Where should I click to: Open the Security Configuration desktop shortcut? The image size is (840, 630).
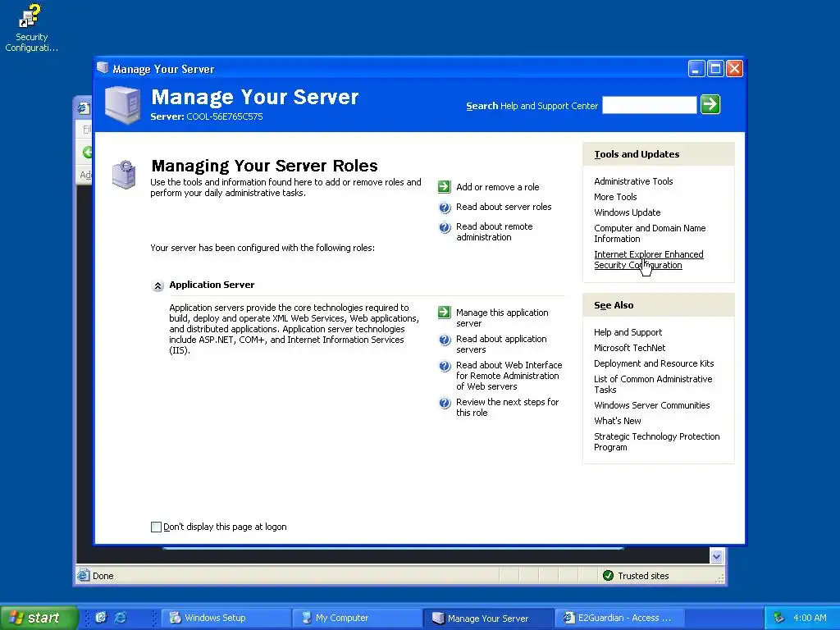(x=30, y=28)
